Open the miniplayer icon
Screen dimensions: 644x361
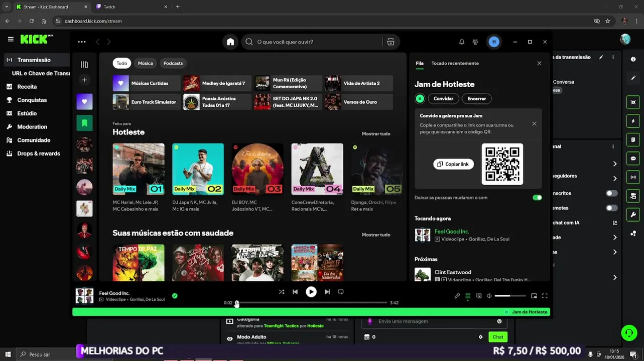pos(534,296)
